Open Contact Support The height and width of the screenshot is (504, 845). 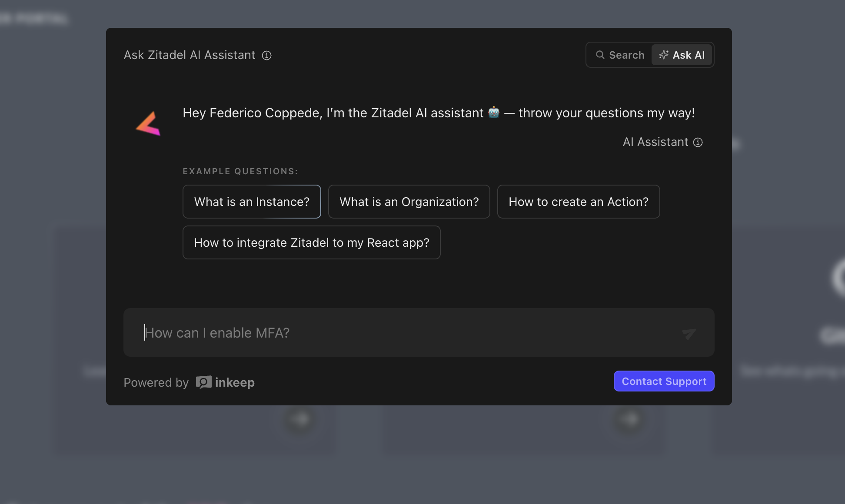(x=664, y=381)
